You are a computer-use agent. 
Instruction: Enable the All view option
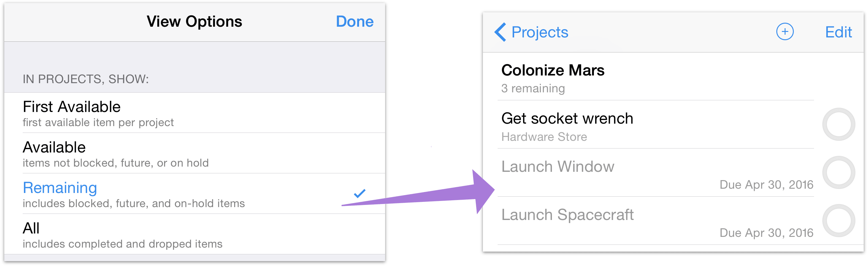(31, 228)
